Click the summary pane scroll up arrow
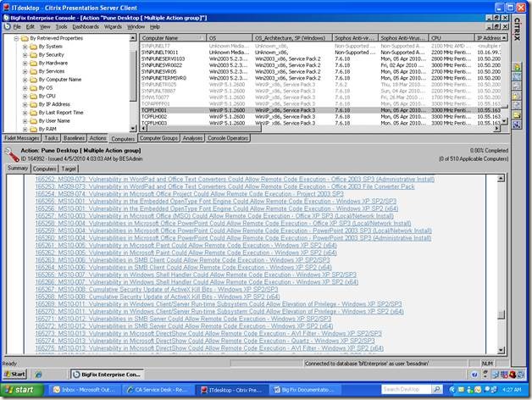Image resolution: width=532 pixels, height=400 pixels. coord(501,178)
